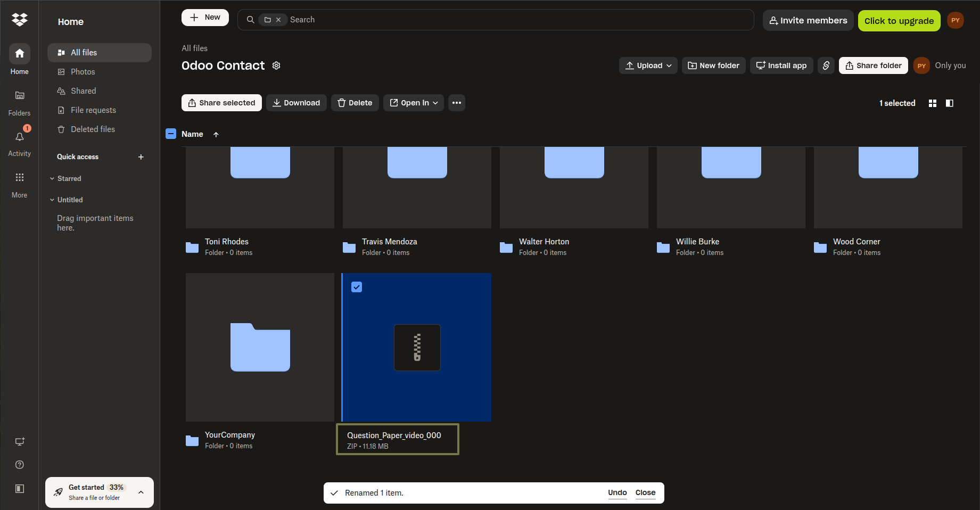Click the Download button
The width and height of the screenshot is (980, 510).
(x=297, y=103)
